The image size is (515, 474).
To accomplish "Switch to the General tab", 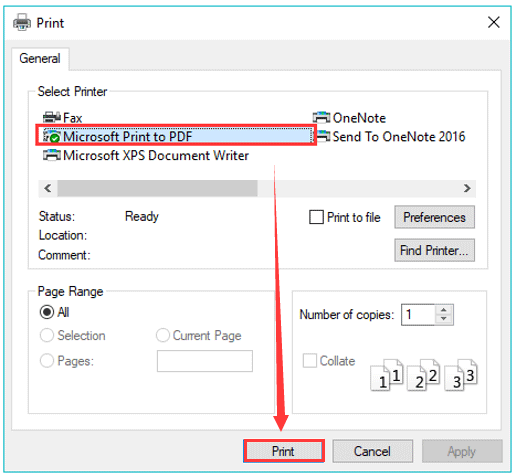I will (x=40, y=59).
